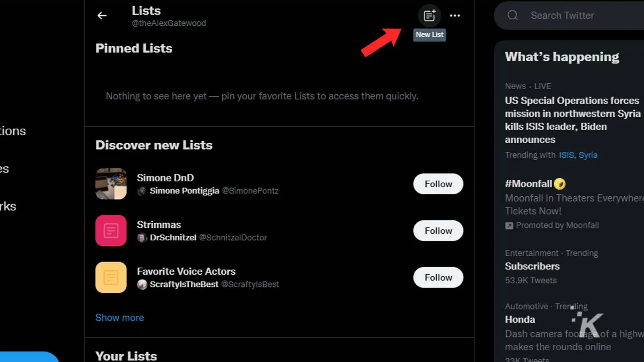Open Notifications from the left sidebar

click(x=12, y=131)
